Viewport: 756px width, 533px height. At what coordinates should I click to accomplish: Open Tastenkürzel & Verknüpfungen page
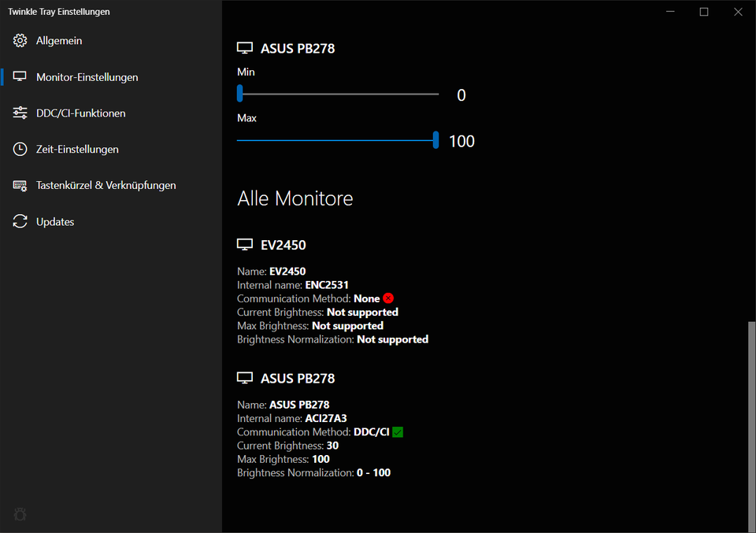[x=111, y=186]
